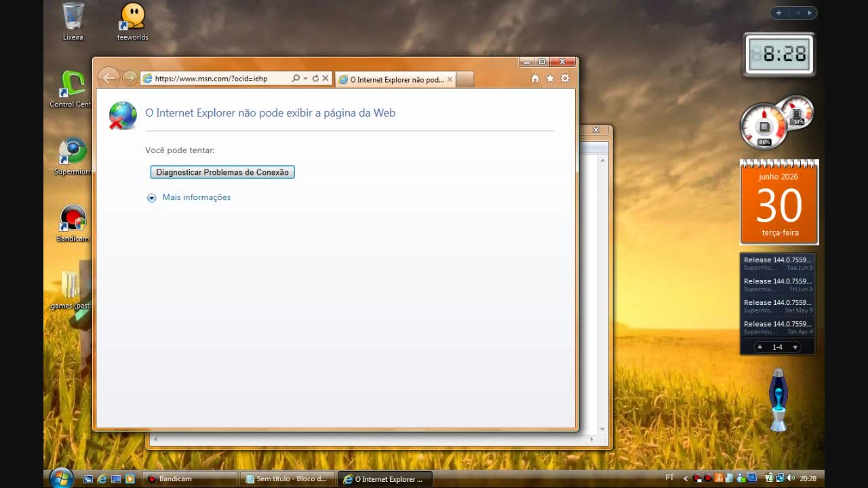Click the Refresh icon in the address bar

coord(315,79)
